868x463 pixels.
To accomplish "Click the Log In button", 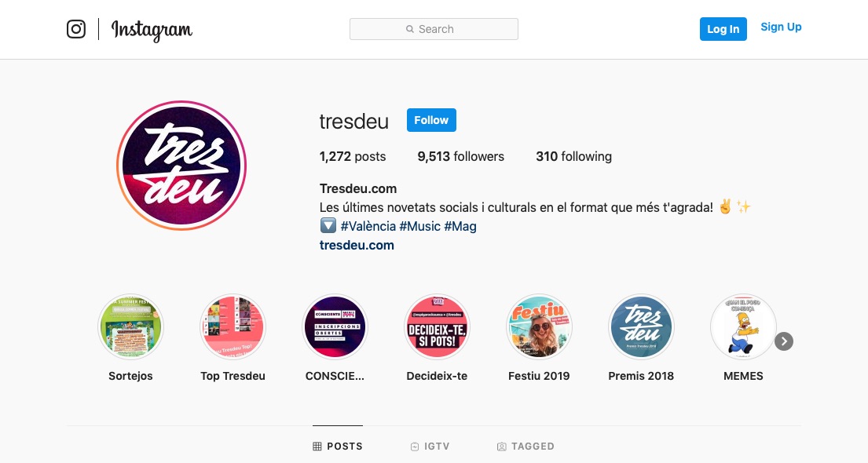I will point(723,29).
